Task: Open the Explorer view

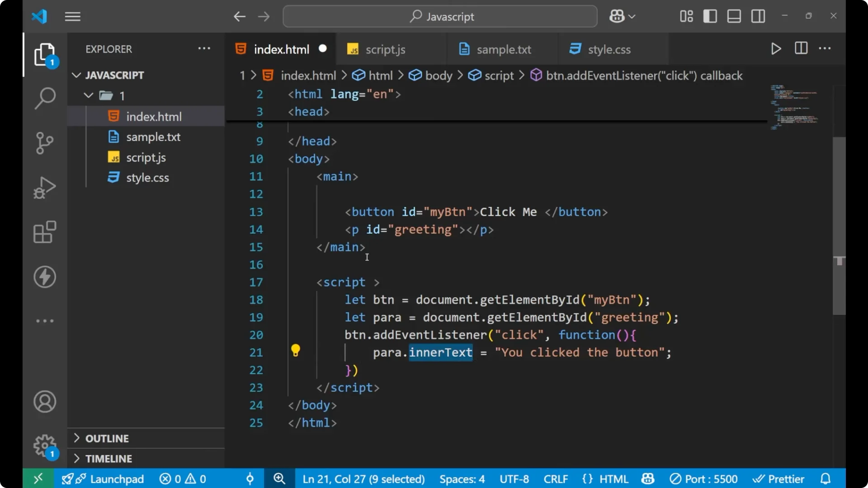Action: pos(45,54)
